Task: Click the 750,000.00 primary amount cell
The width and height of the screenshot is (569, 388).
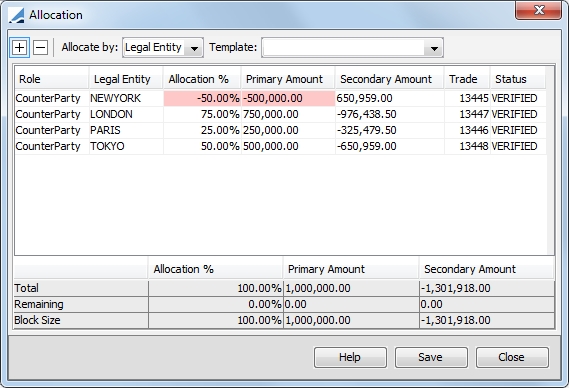Action: (288, 114)
